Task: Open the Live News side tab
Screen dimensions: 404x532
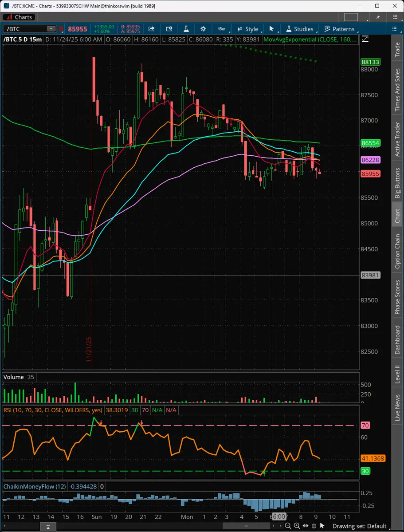Action: (397, 408)
